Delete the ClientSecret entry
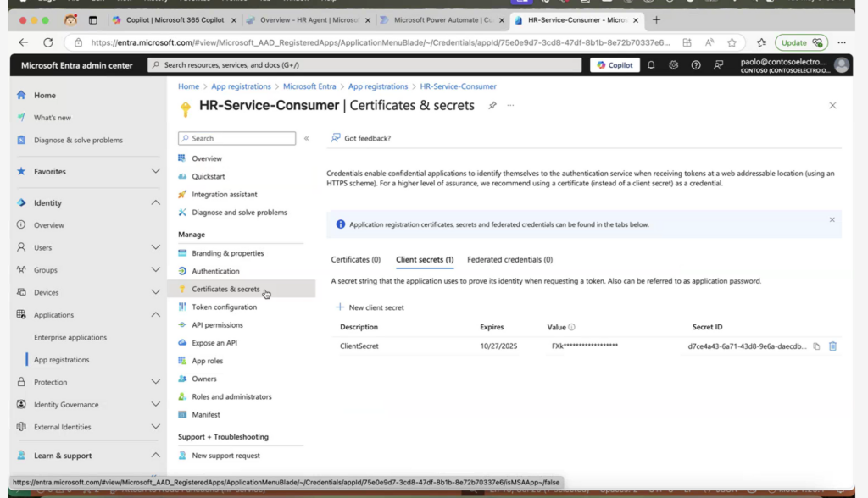 [832, 346]
